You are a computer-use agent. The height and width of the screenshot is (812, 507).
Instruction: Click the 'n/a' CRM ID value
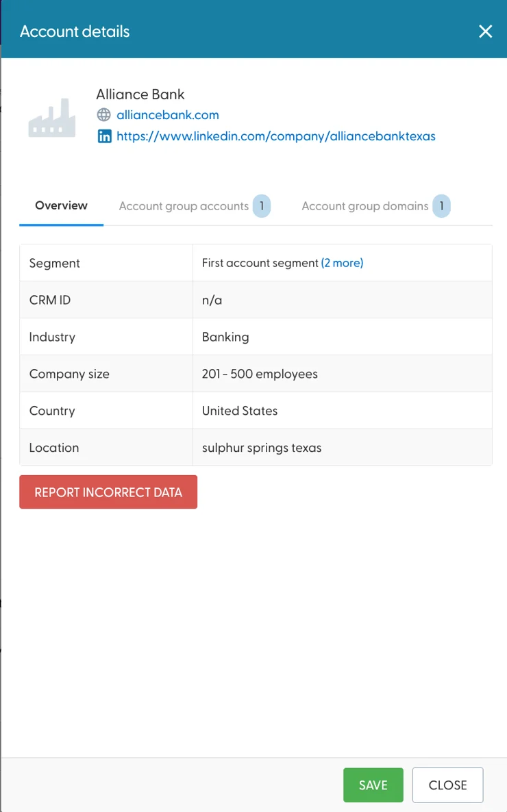click(x=212, y=301)
